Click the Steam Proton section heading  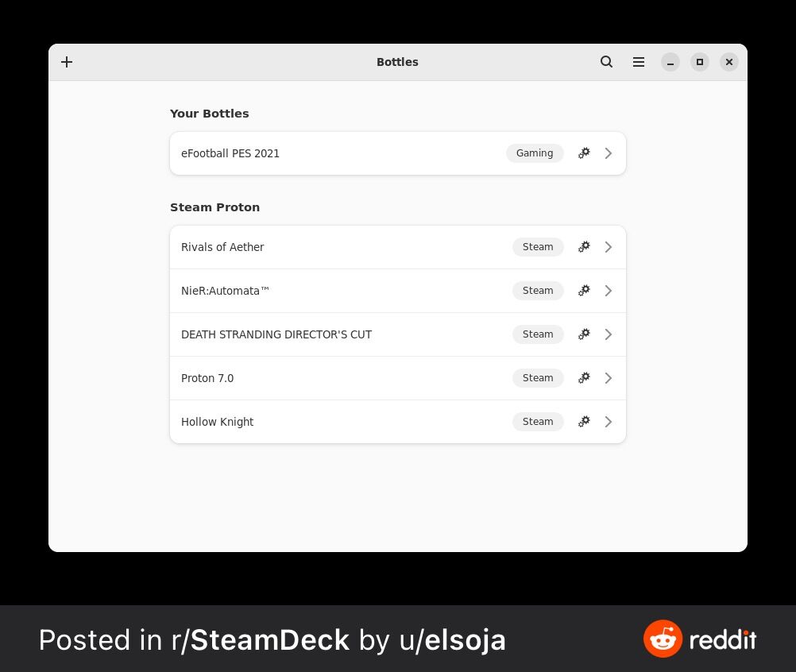tap(214, 207)
